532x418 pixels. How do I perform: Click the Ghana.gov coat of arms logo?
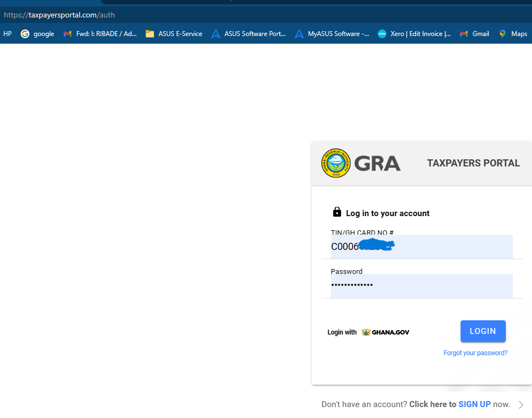coord(366,332)
